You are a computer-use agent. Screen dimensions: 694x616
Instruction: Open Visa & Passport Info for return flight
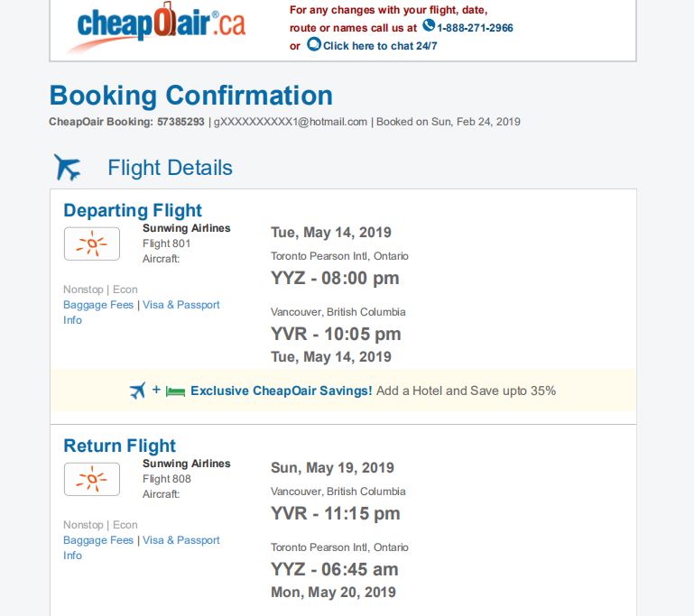[180, 540]
